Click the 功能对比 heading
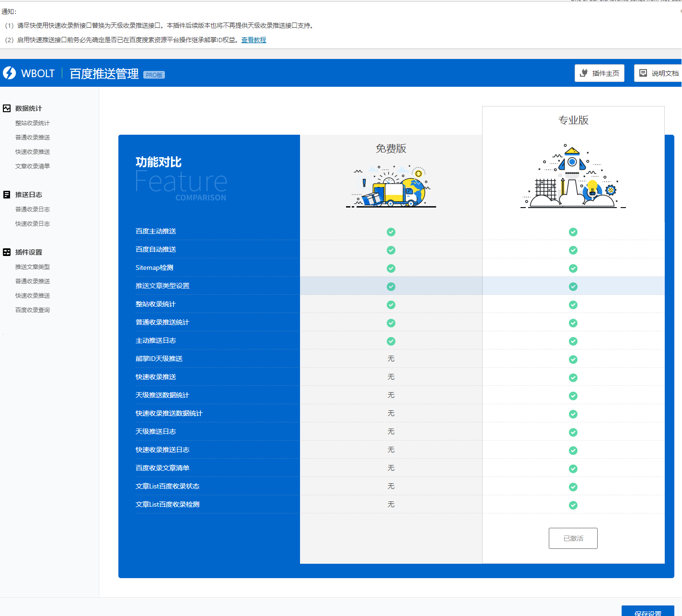Screen dimensions: 682x616 tap(159, 162)
